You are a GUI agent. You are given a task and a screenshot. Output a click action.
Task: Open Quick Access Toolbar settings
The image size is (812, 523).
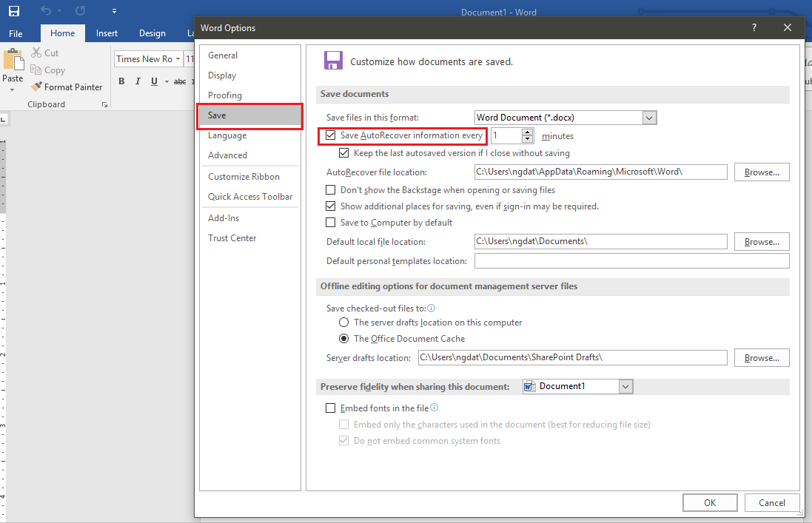249,197
